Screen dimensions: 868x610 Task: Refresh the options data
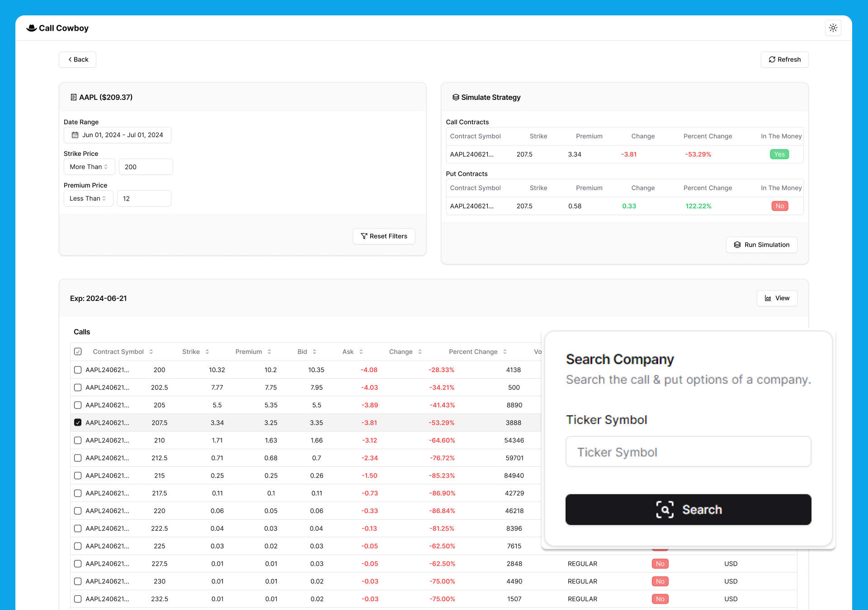click(784, 60)
